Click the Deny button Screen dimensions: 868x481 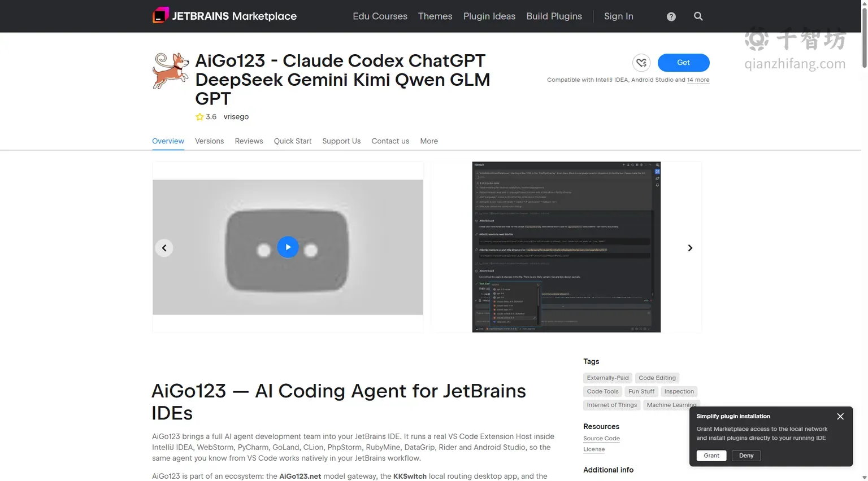(746, 456)
